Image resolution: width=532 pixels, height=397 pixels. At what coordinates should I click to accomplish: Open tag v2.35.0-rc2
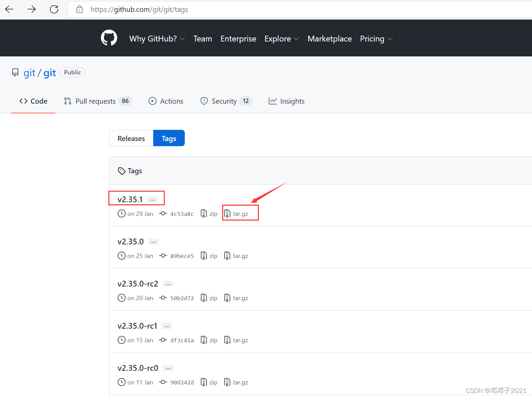pos(138,284)
